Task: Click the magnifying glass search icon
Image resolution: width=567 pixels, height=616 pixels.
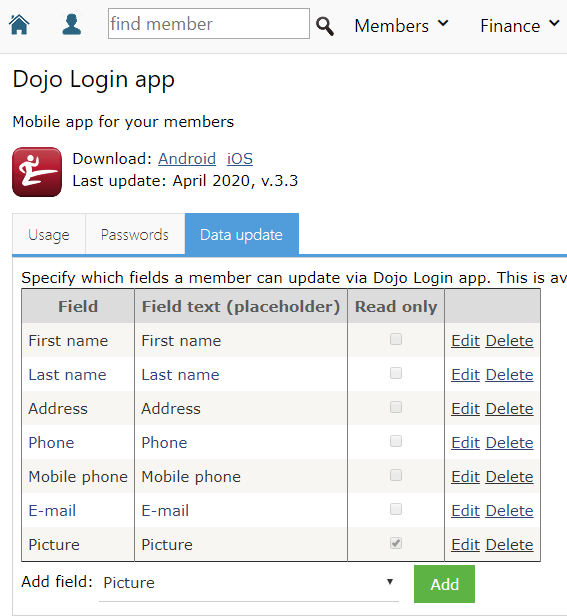Action: (x=325, y=26)
